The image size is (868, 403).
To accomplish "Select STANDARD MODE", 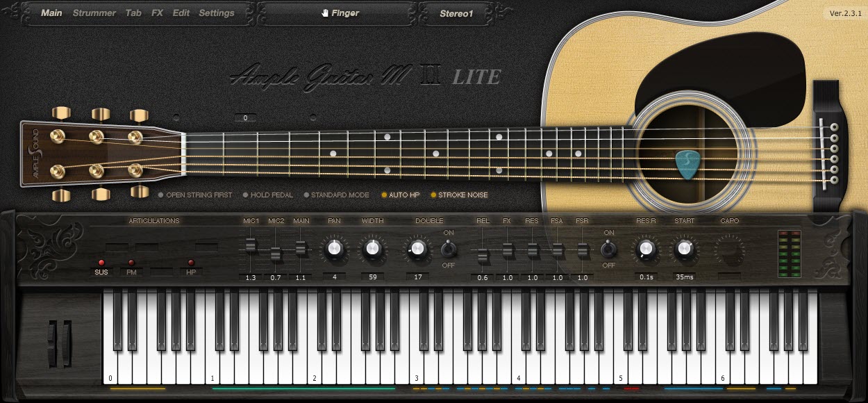I will pyautogui.click(x=336, y=195).
